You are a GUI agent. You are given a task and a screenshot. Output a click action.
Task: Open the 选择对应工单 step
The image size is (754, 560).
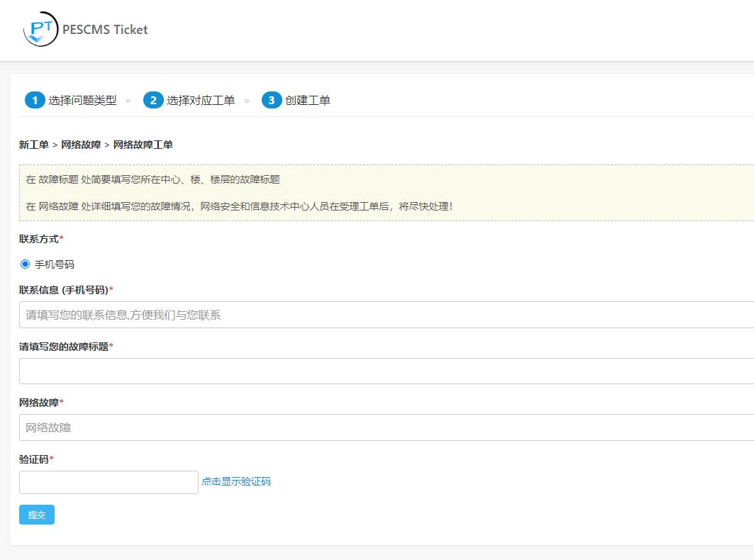[x=201, y=101]
